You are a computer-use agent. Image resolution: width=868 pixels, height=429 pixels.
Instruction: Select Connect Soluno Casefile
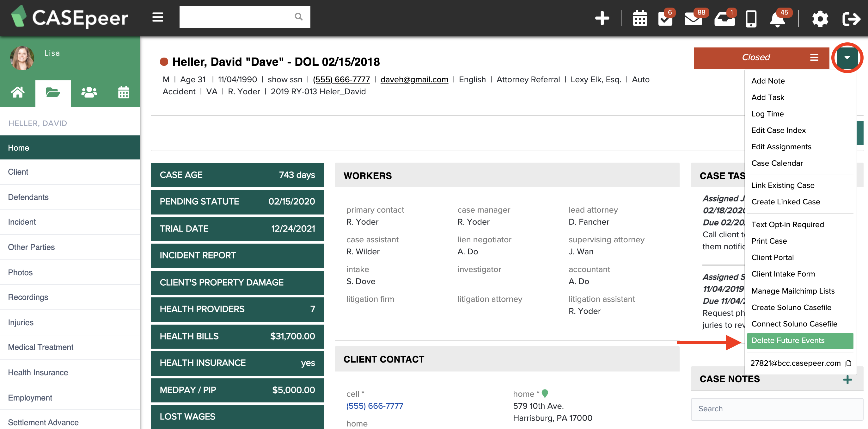(x=794, y=324)
